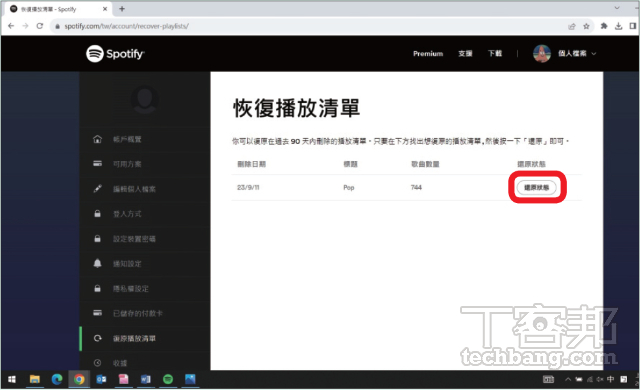Click the song count 744 cell

click(416, 188)
